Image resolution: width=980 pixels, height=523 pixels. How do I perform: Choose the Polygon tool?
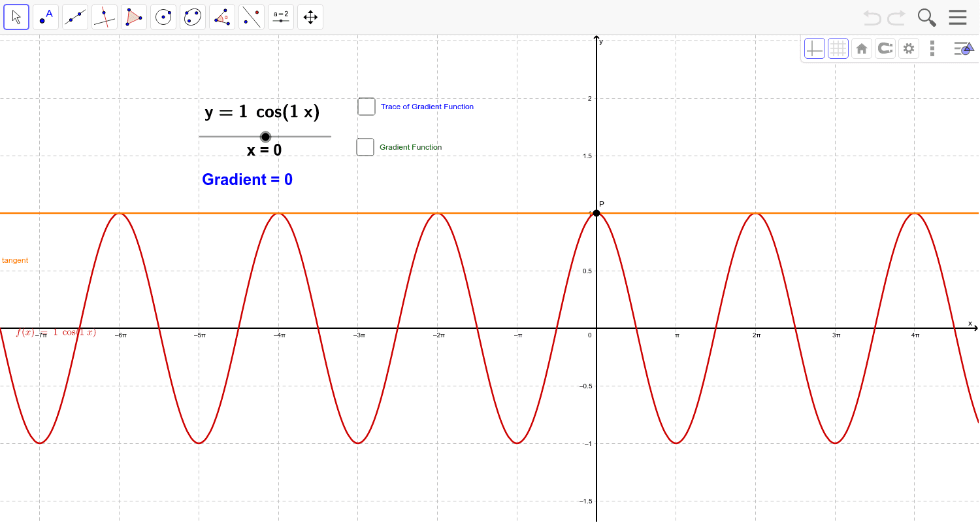(133, 16)
